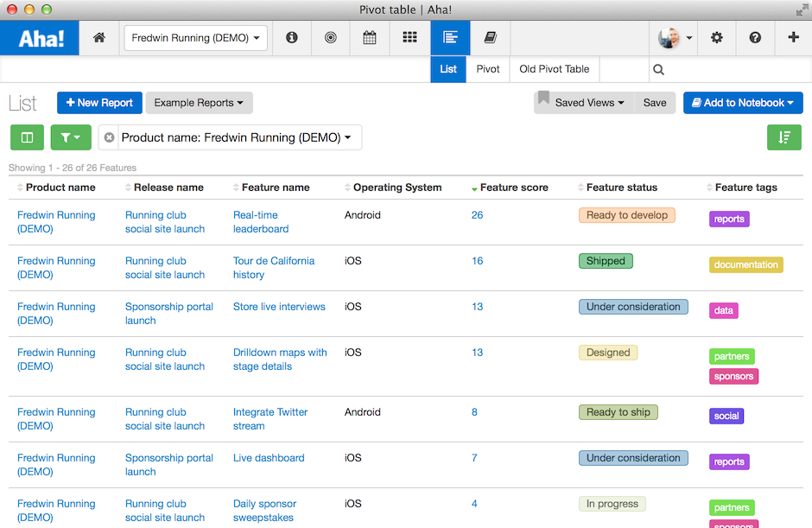Click the Ready to ship status

click(618, 412)
